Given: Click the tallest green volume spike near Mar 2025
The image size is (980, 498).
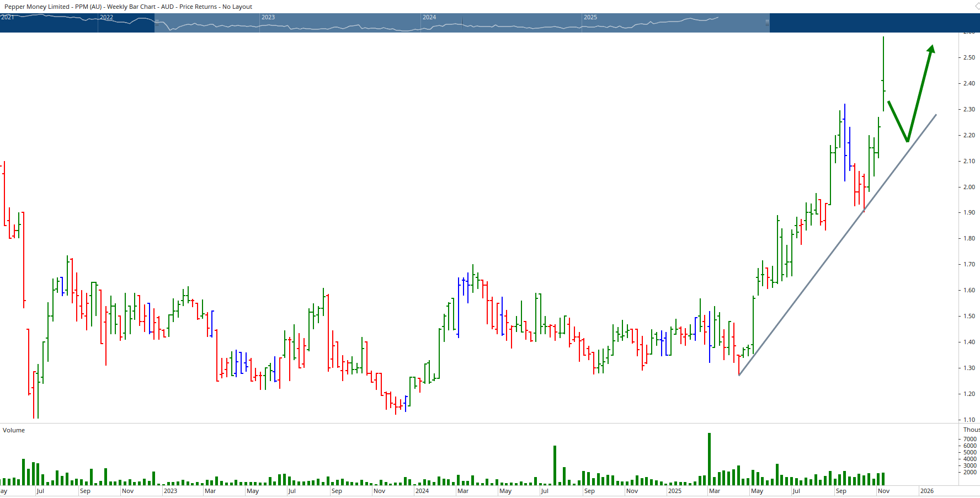Looking at the screenshot, I should [x=710, y=458].
